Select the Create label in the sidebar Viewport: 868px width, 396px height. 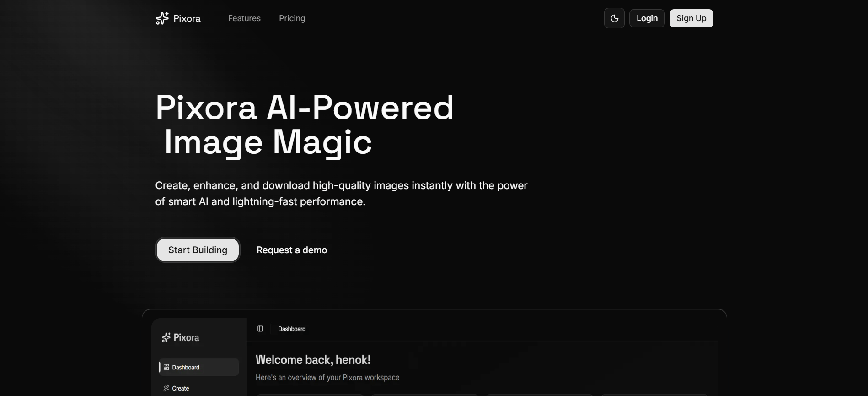tap(181, 388)
